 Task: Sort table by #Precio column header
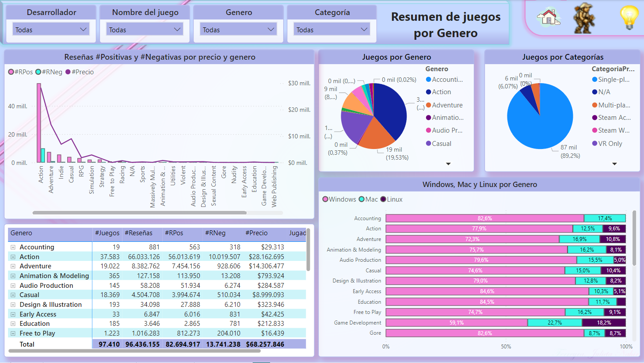pos(256,233)
